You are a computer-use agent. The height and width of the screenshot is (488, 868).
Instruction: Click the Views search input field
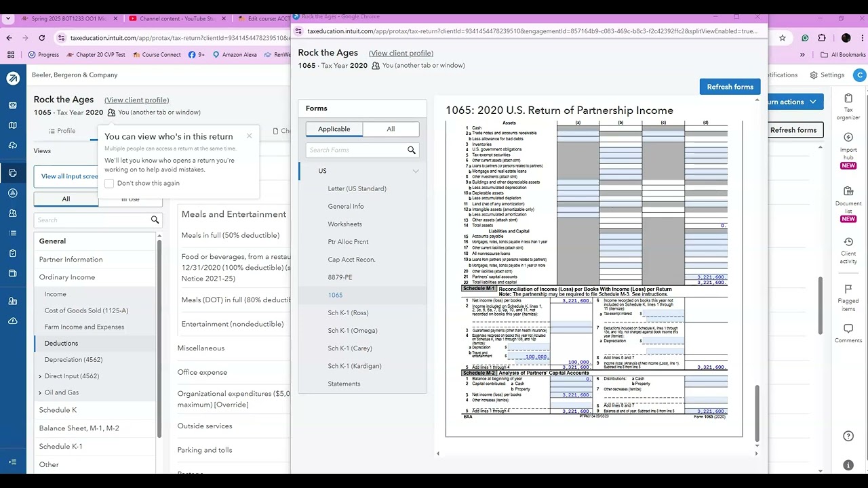pos(92,220)
